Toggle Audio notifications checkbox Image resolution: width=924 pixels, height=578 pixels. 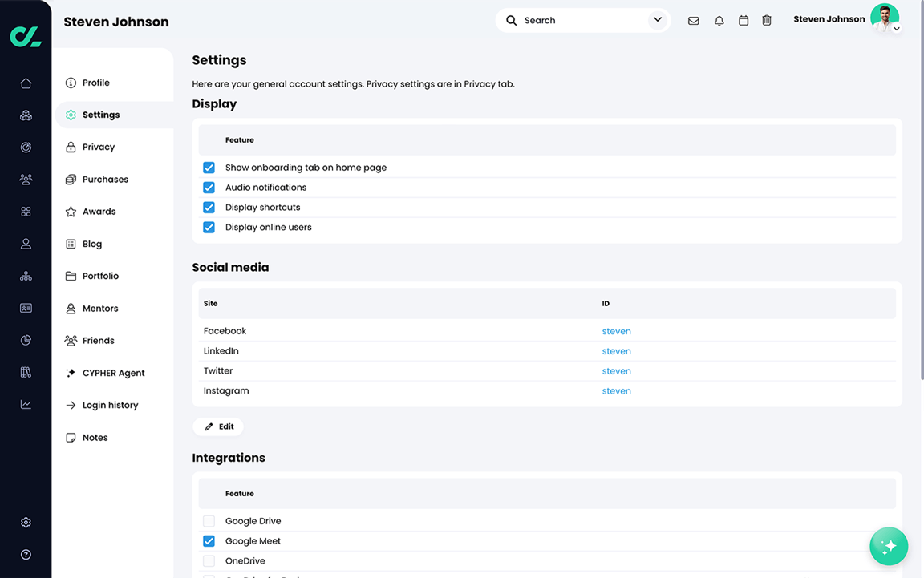point(209,188)
